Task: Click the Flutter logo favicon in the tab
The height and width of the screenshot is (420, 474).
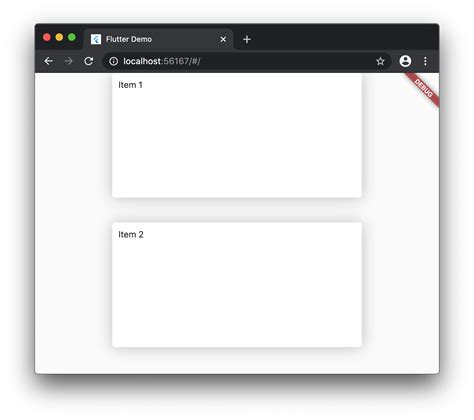Action: click(96, 39)
